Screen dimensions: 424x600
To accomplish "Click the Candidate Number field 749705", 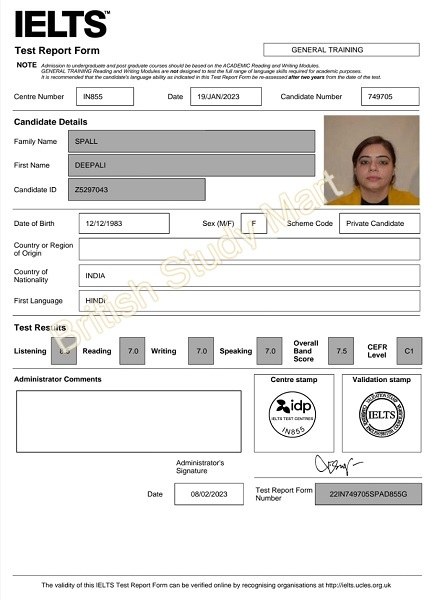I will [x=390, y=96].
